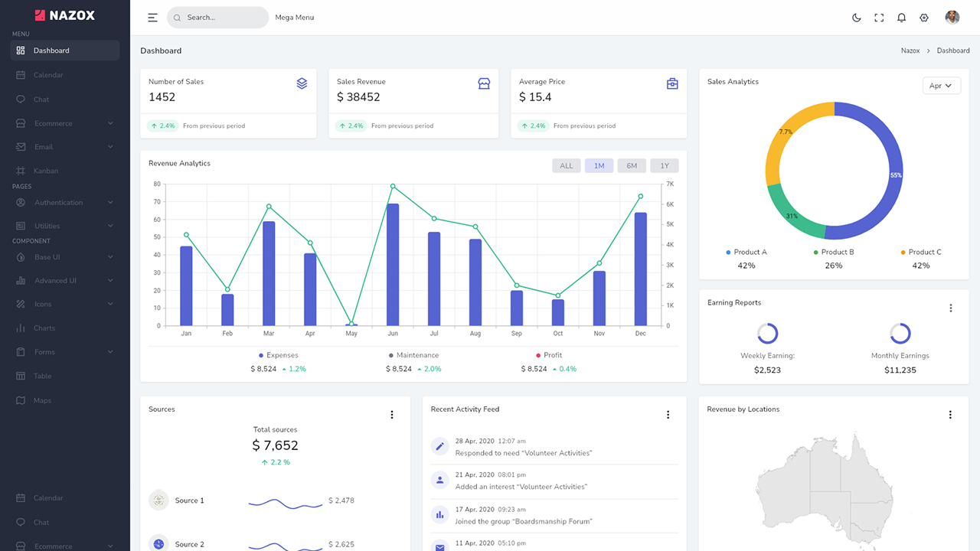Image resolution: width=980 pixels, height=551 pixels.
Task: Open the Charts section in the sidebar
Action: point(44,328)
